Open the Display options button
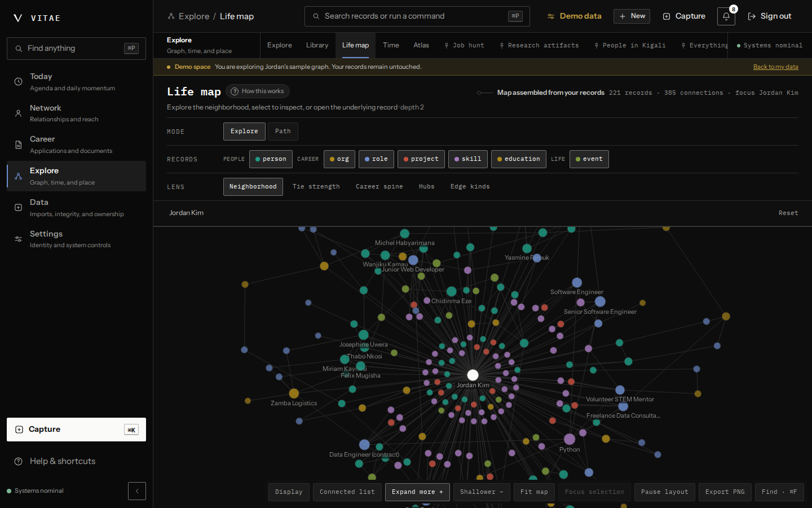 coord(289,492)
